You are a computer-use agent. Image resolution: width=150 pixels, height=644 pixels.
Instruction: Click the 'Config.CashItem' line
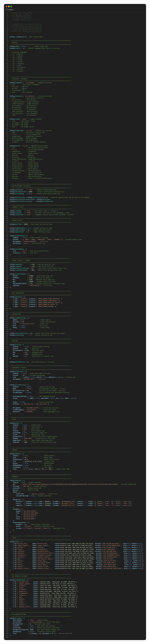pos(40,213)
